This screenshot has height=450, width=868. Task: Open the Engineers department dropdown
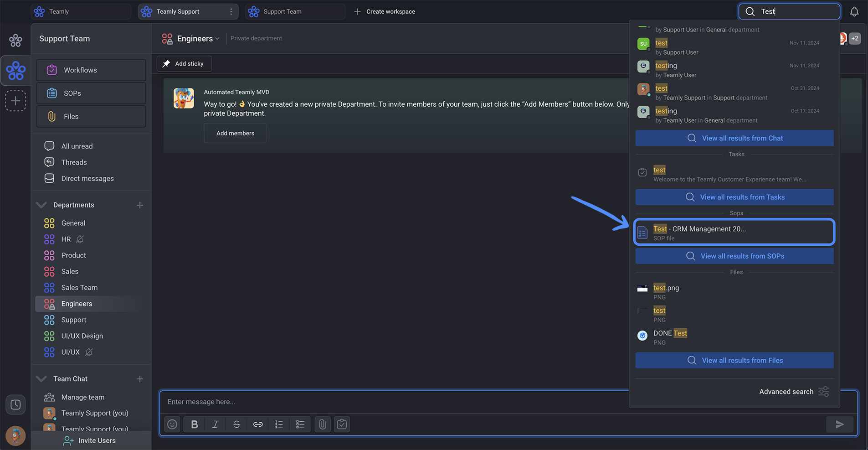click(217, 39)
